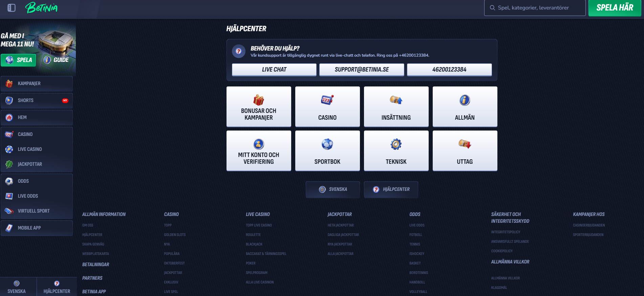Open the Casino help category card

(x=327, y=106)
